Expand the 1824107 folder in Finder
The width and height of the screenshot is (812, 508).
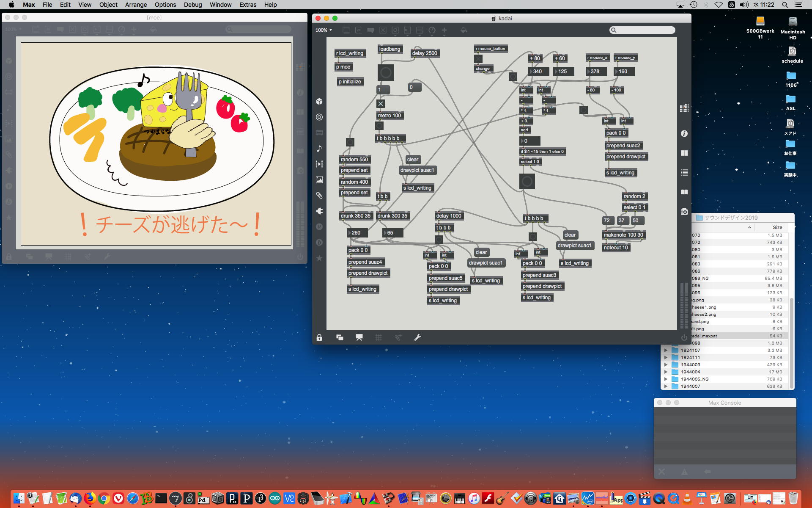pyautogui.click(x=666, y=350)
